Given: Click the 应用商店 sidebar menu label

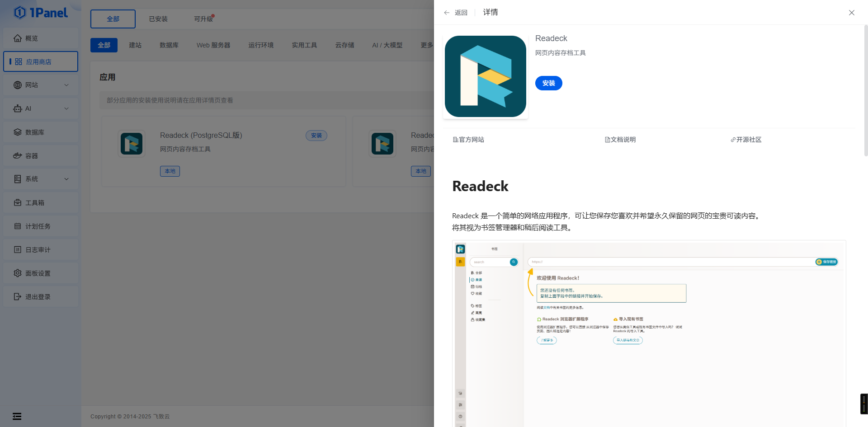Looking at the screenshot, I should click(39, 62).
